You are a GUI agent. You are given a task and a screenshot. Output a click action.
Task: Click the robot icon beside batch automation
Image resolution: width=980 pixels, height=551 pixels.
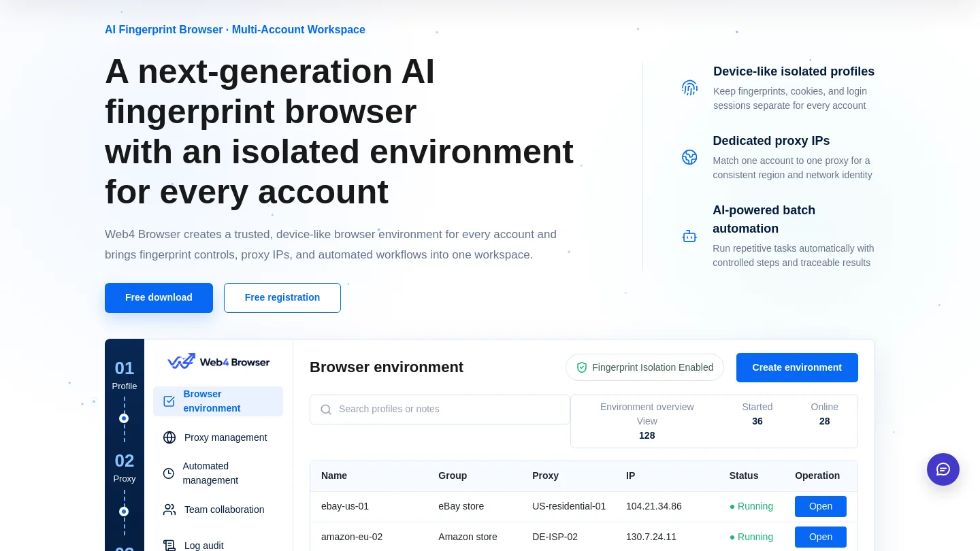click(x=689, y=236)
